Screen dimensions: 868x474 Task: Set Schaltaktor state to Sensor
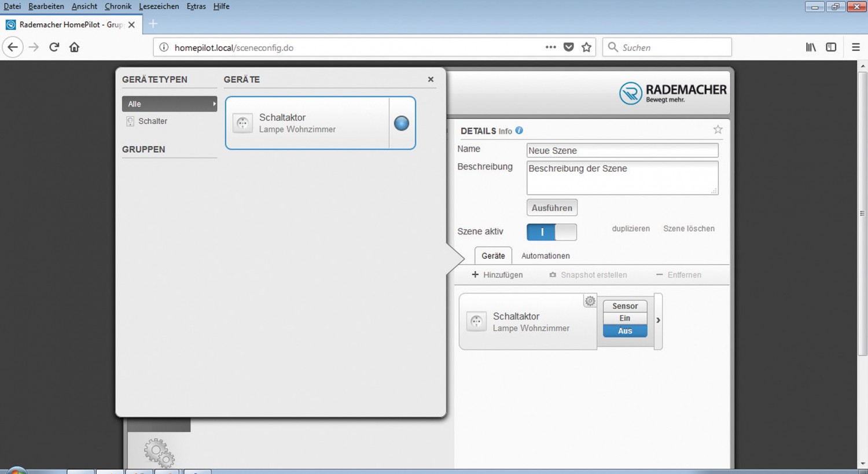click(x=625, y=306)
